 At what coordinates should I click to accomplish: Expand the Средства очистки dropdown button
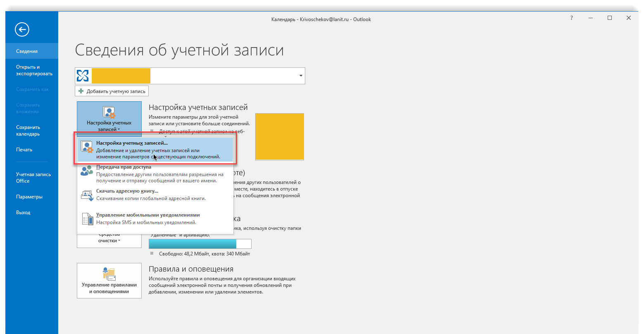[x=109, y=241]
